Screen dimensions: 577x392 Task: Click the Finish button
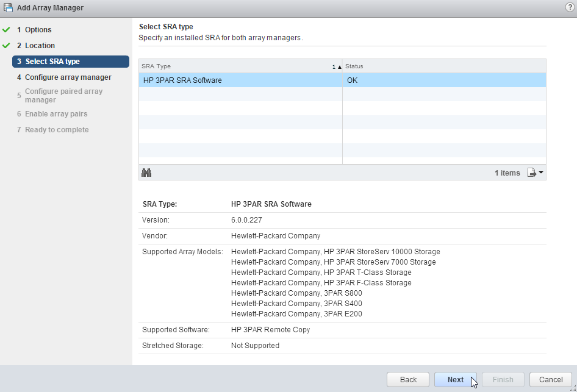(x=503, y=379)
